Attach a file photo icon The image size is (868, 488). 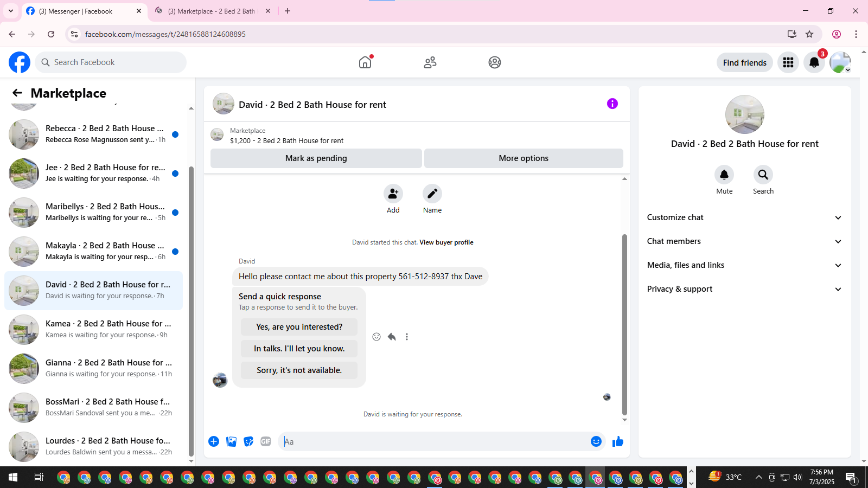tap(231, 441)
